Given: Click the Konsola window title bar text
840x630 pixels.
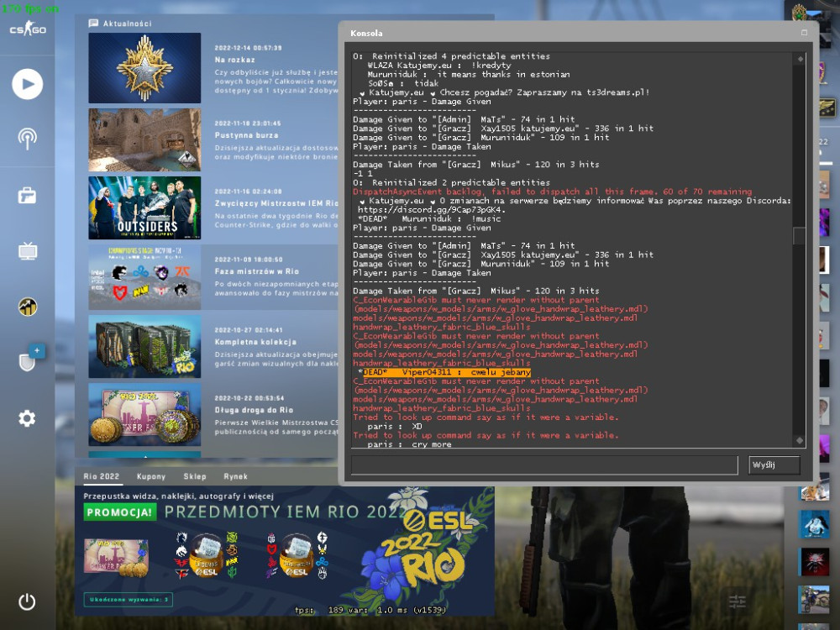Looking at the screenshot, I should point(366,34).
